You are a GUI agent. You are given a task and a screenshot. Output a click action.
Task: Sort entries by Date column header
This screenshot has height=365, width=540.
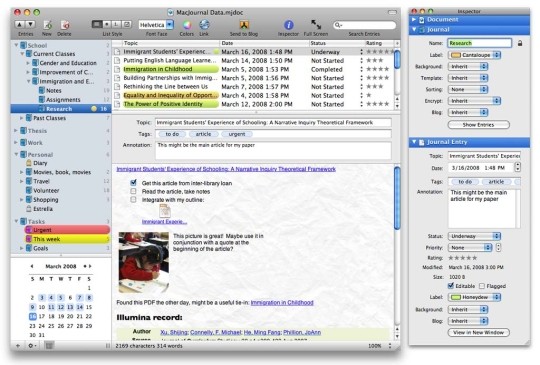pyautogui.click(x=264, y=43)
